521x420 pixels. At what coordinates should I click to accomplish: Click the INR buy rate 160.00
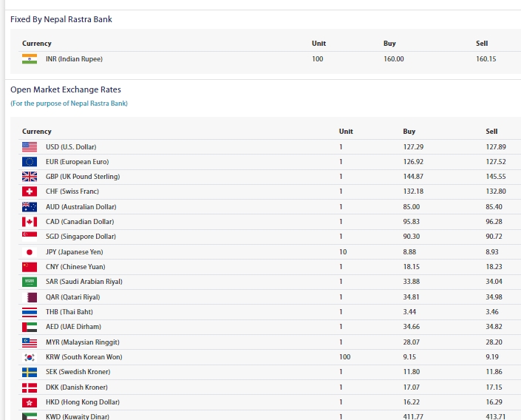click(393, 59)
